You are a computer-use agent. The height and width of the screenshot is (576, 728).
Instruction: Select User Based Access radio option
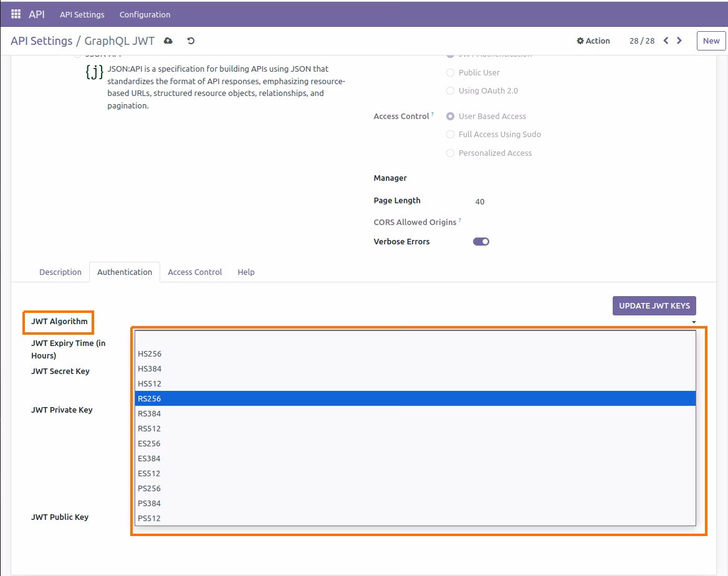pyautogui.click(x=450, y=116)
